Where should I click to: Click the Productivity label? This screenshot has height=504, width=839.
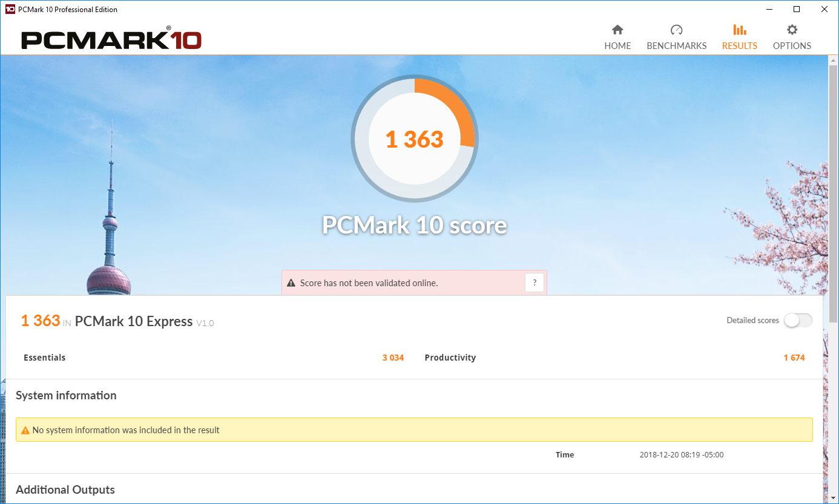450,358
